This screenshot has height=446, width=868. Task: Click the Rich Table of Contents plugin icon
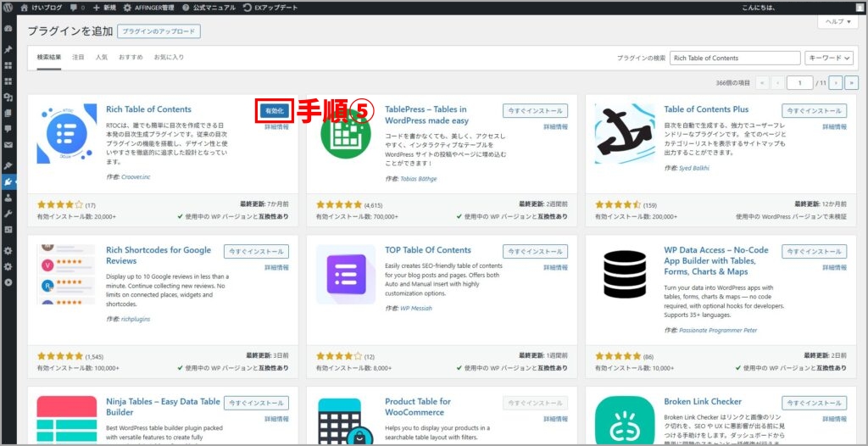[67, 134]
